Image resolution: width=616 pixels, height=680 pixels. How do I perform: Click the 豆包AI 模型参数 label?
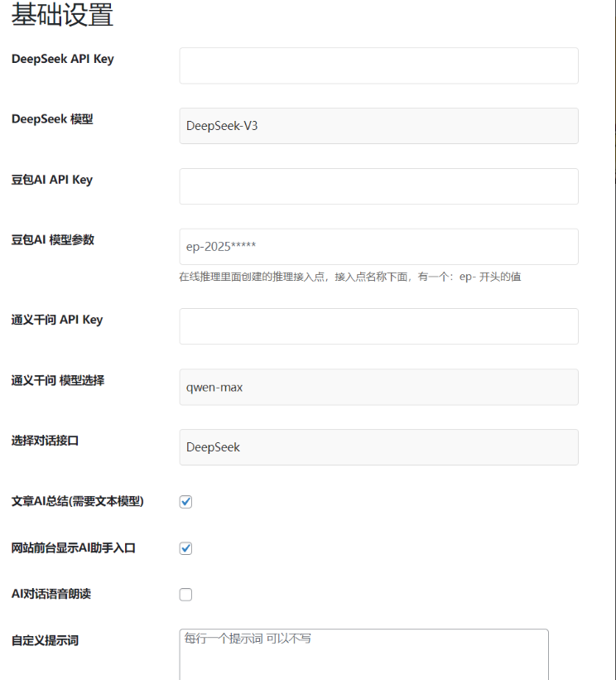point(52,240)
